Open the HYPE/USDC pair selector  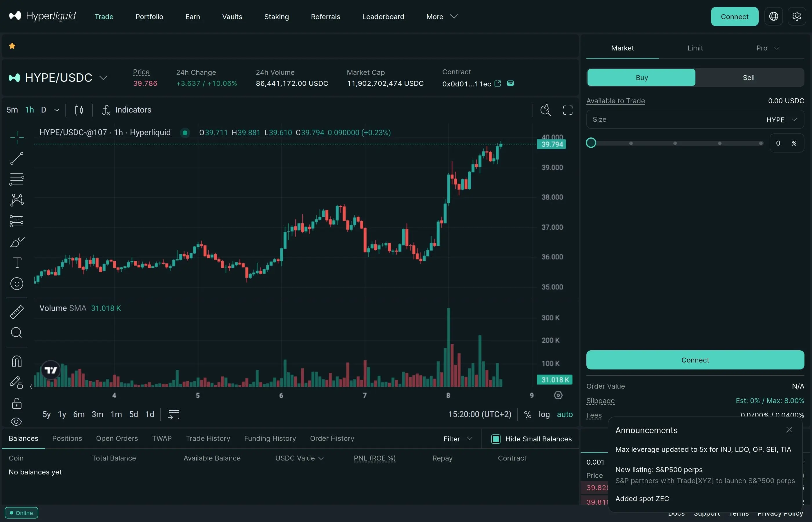58,78
